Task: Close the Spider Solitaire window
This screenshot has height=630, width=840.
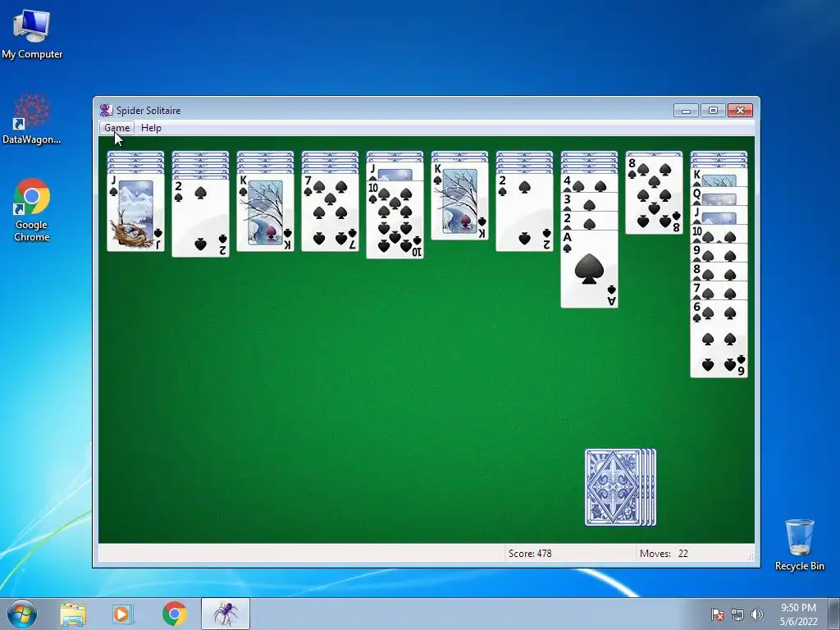Action: coord(740,111)
